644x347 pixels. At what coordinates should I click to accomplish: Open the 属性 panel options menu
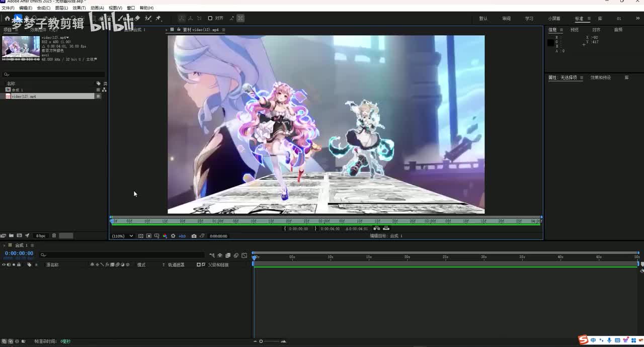[582, 77]
